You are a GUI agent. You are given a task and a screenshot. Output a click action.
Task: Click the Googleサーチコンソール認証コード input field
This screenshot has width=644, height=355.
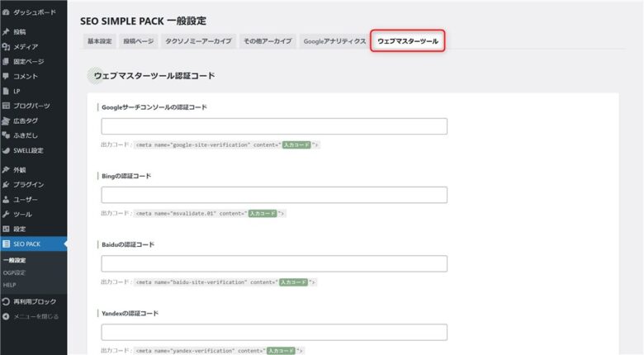[x=274, y=126]
